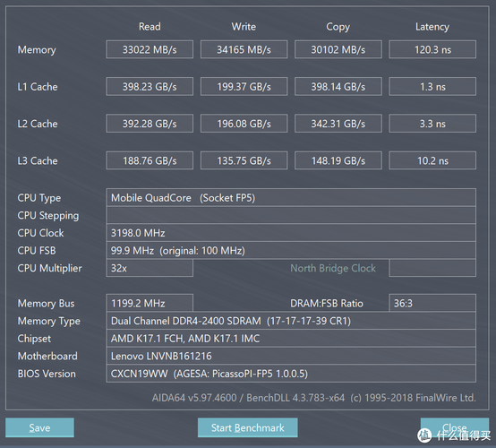Select the Memory Read value 33022 MB/s
This screenshot has width=496, height=448.
click(150, 49)
